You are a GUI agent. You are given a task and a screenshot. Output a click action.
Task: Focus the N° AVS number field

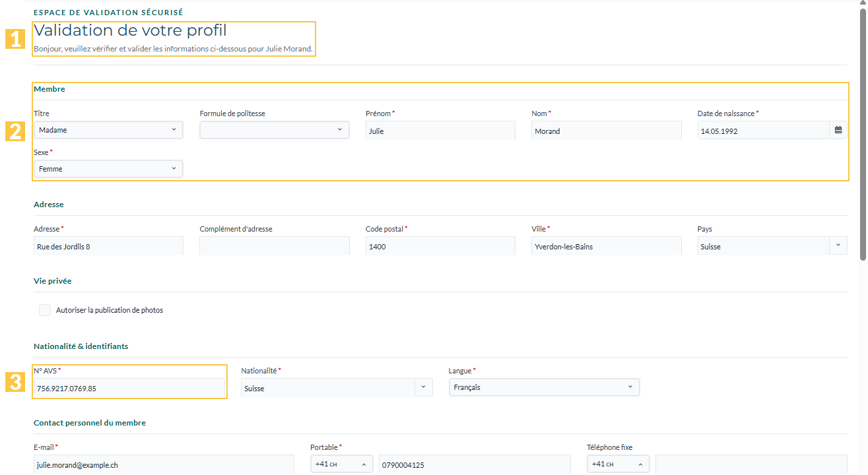pos(129,388)
